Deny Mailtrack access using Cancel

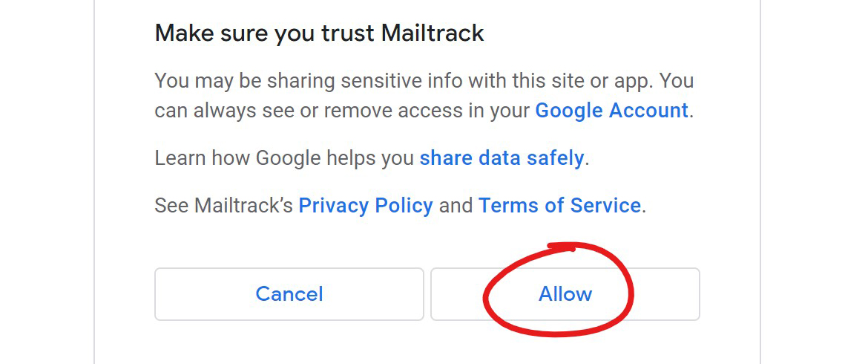pyautogui.click(x=289, y=294)
